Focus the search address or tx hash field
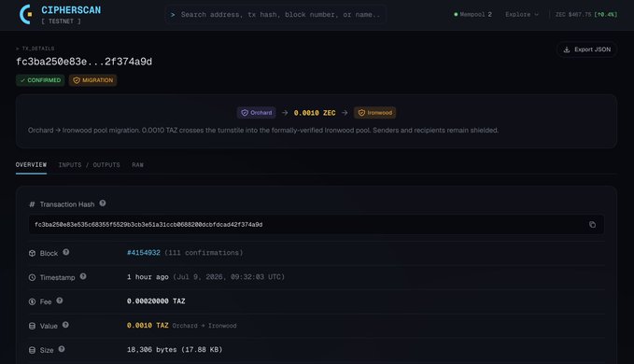Screen dimensions: 634x364 point(275,15)
